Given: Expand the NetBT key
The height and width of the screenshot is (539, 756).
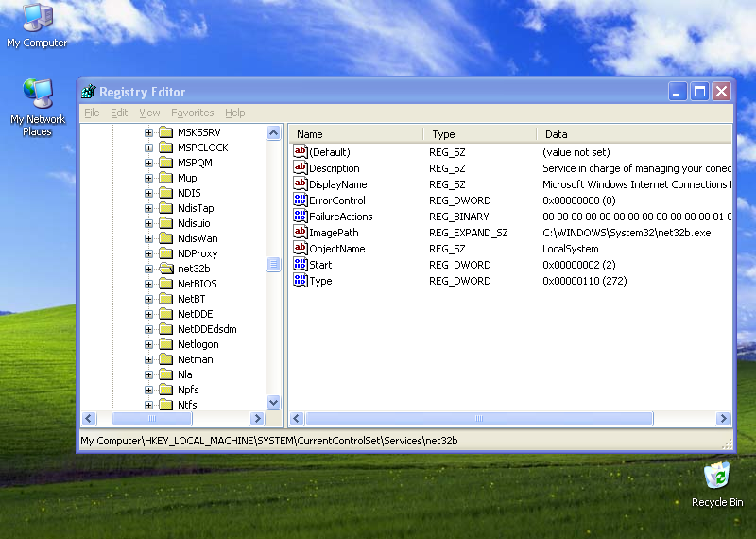Looking at the screenshot, I should click(148, 299).
